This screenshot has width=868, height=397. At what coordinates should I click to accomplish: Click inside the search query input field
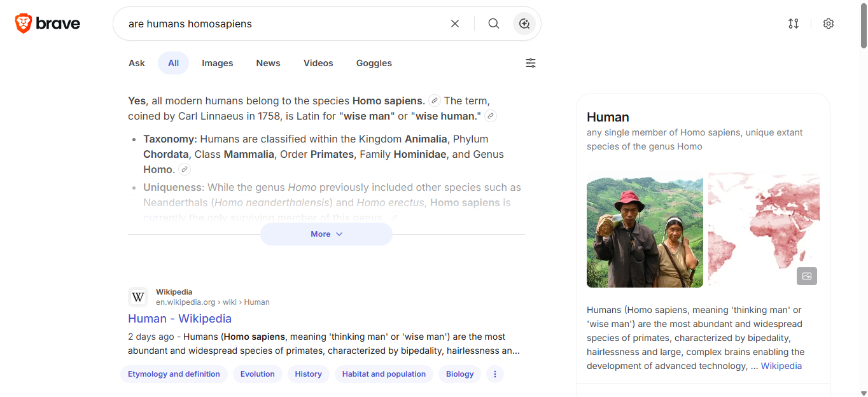click(280, 24)
